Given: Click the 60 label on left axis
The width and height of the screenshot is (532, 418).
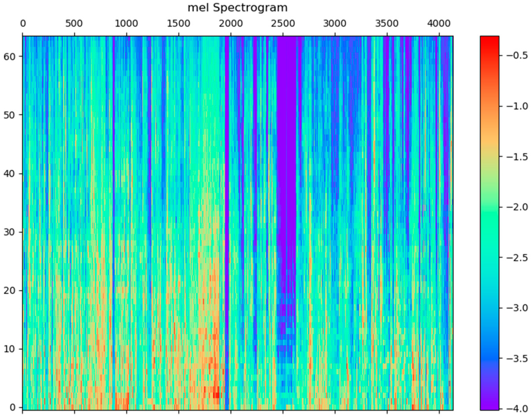Looking at the screenshot, I should [10, 56].
